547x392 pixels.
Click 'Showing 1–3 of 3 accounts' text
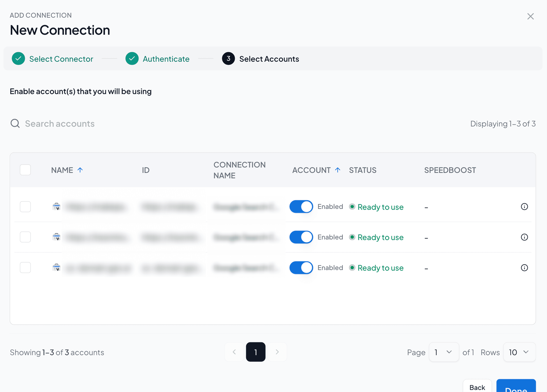[x=57, y=352]
